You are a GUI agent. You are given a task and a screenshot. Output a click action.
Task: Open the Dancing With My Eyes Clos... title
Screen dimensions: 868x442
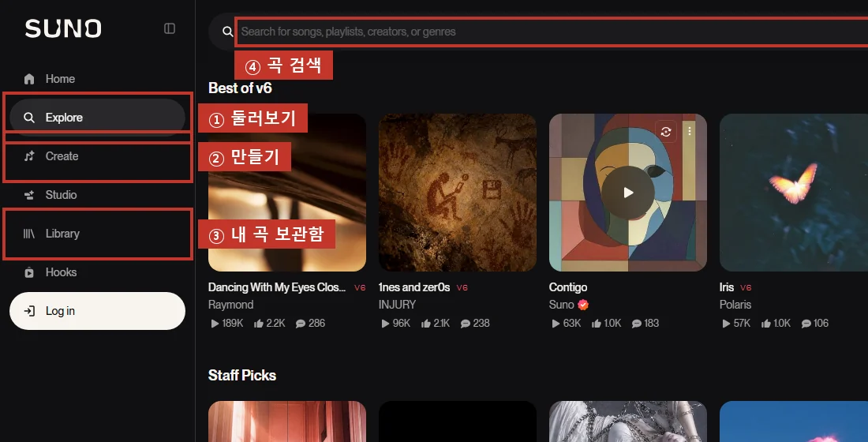[x=277, y=287]
